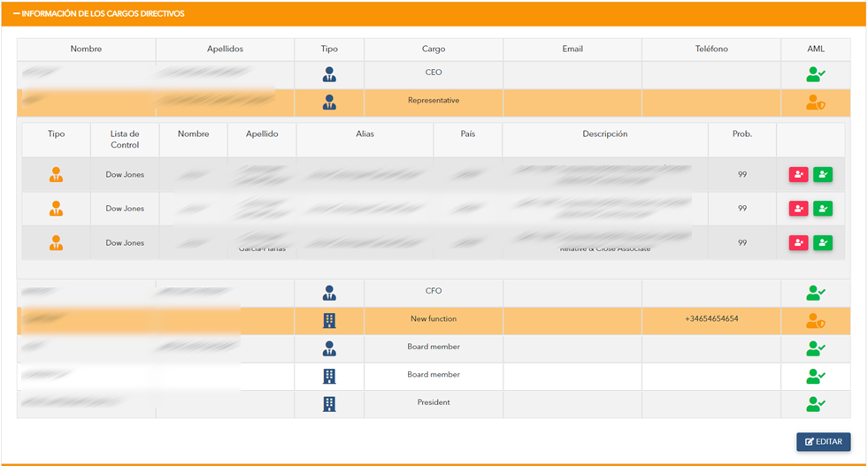
Task: Reject match with red button in second Dow Jones row
Action: pyautogui.click(x=798, y=209)
